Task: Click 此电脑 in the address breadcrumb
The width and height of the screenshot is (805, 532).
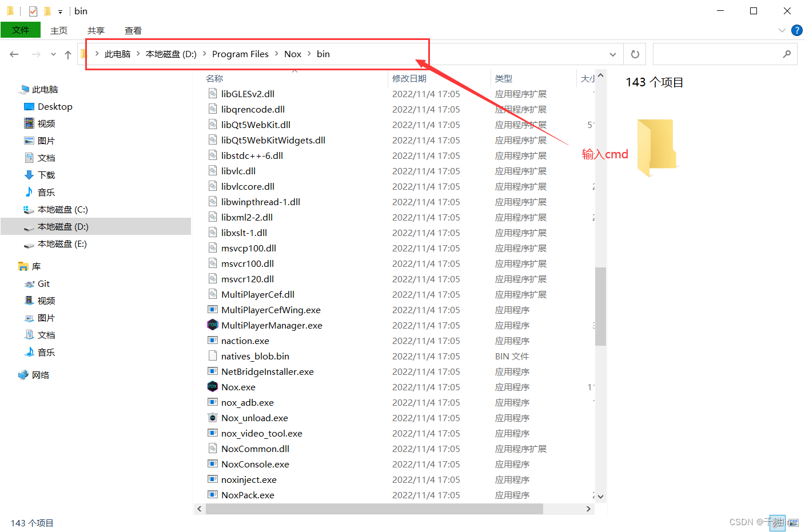Action: point(118,54)
